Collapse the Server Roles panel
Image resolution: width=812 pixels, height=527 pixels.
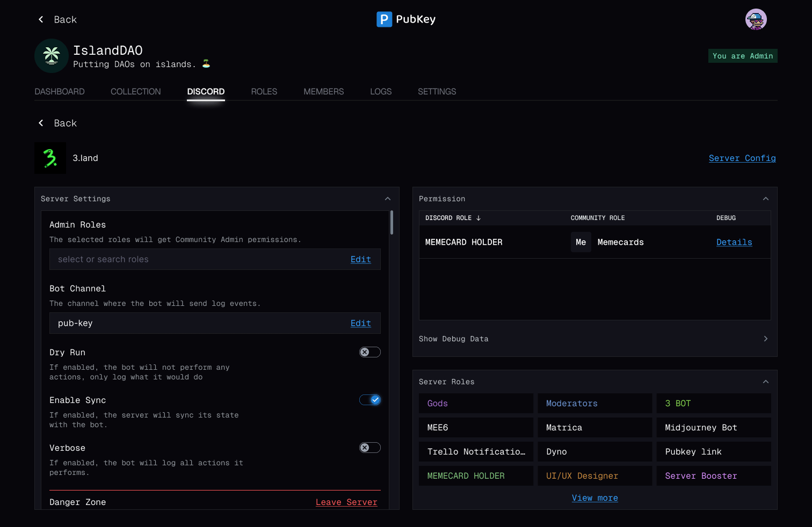pyautogui.click(x=766, y=382)
